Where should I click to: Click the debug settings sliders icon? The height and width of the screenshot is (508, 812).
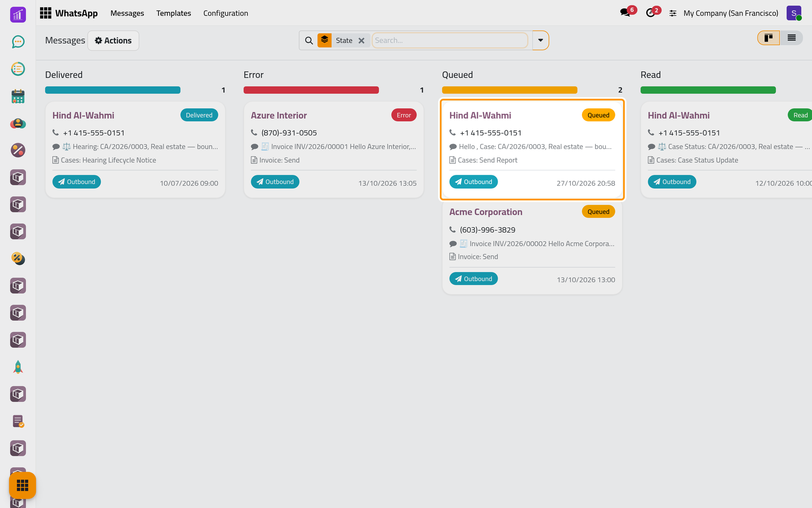pyautogui.click(x=673, y=13)
